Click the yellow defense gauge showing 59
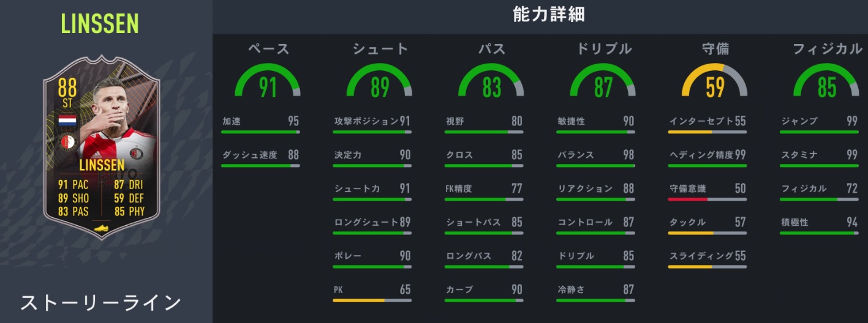Screen dimensions: 868x323 (x=714, y=81)
